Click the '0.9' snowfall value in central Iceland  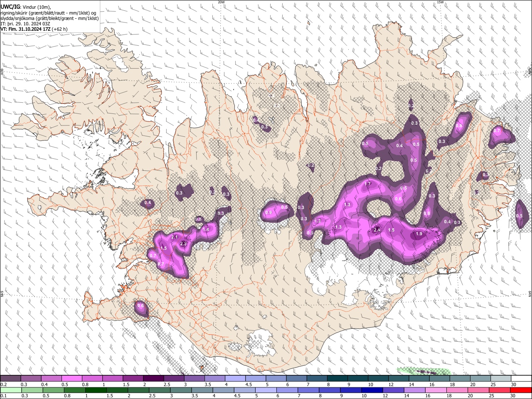coord(268,213)
